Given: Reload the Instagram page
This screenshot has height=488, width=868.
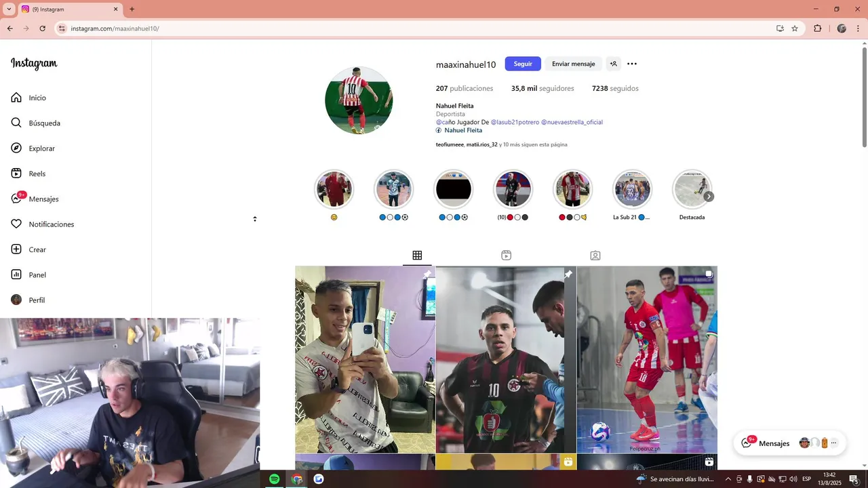Looking at the screenshot, I should (x=43, y=28).
